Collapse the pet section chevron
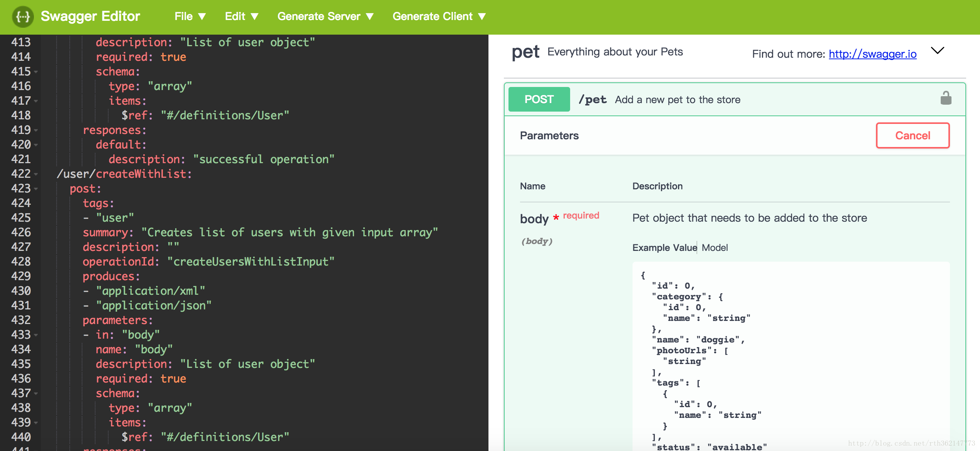The height and width of the screenshot is (451, 980). 937,50
